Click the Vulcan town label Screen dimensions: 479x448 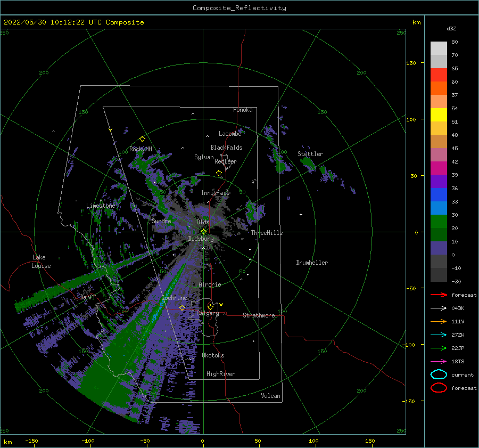(x=271, y=396)
